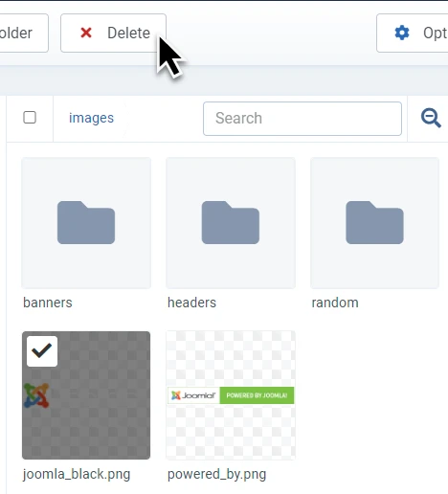Uncheck the checkmark on joomla_black.png
448x494 pixels.
42,351
